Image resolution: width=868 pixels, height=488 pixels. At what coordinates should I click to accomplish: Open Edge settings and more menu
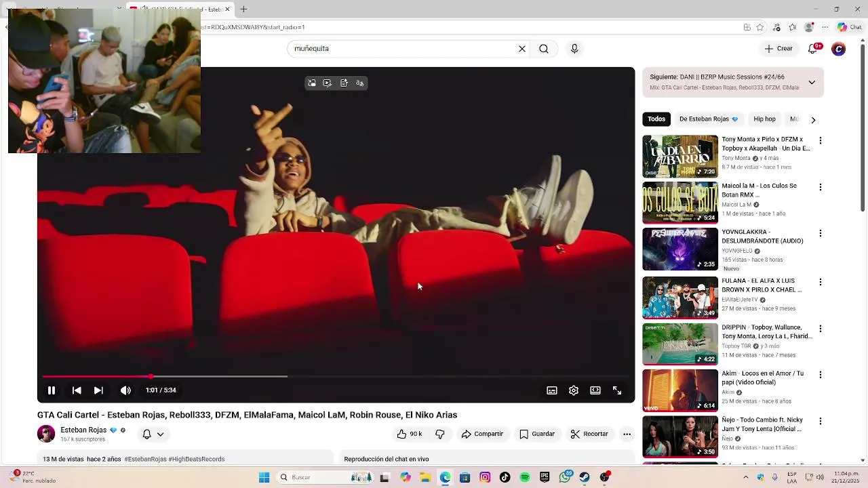tap(825, 27)
